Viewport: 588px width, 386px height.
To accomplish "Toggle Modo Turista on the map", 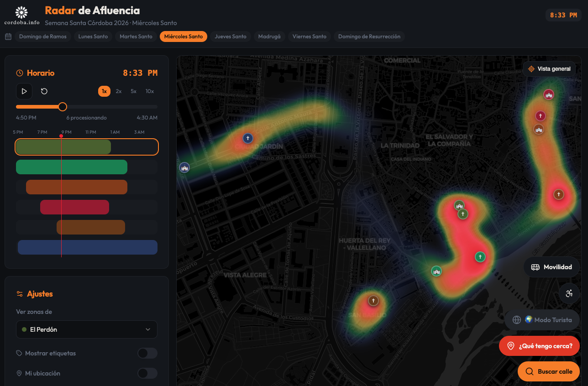I will (x=542, y=320).
